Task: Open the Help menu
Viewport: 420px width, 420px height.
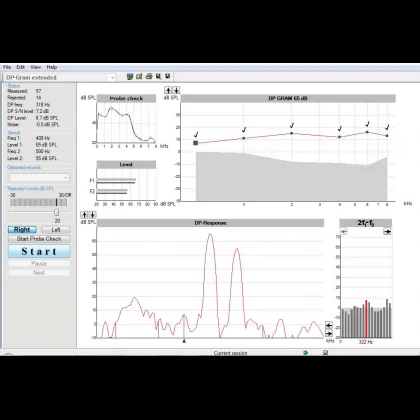Action: tap(52, 67)
